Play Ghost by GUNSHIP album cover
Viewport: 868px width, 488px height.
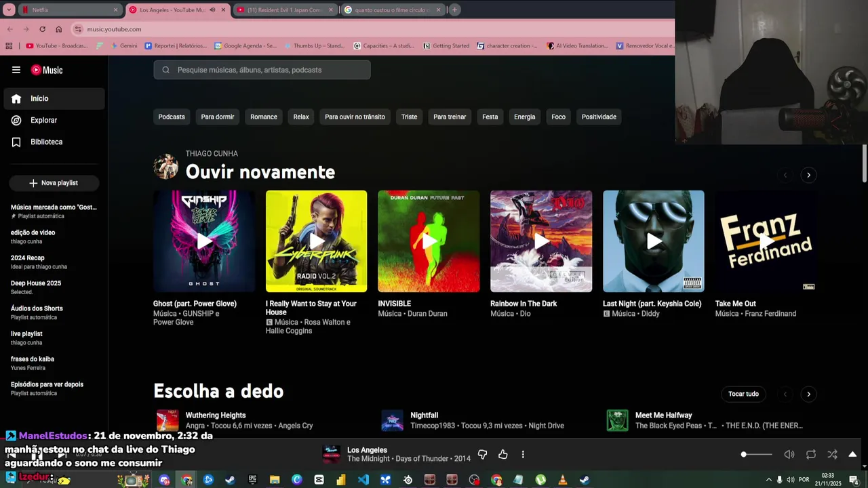[204, 241]
